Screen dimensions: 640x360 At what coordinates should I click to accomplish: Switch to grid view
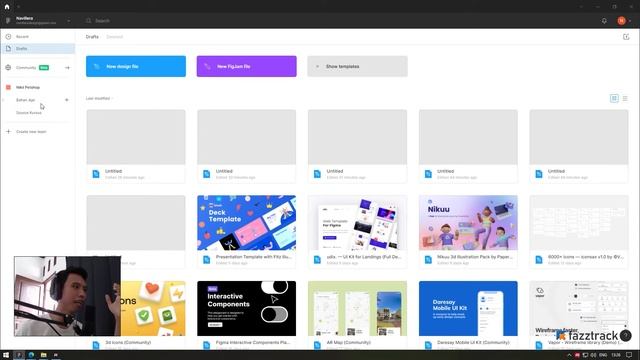click(614, 98)
